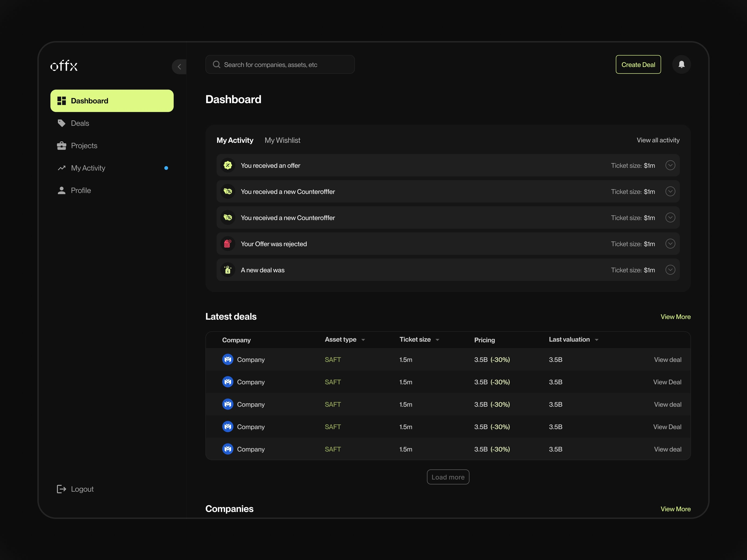Click the blue unread dot beside My Activity
747x560 pixels.
166,168
